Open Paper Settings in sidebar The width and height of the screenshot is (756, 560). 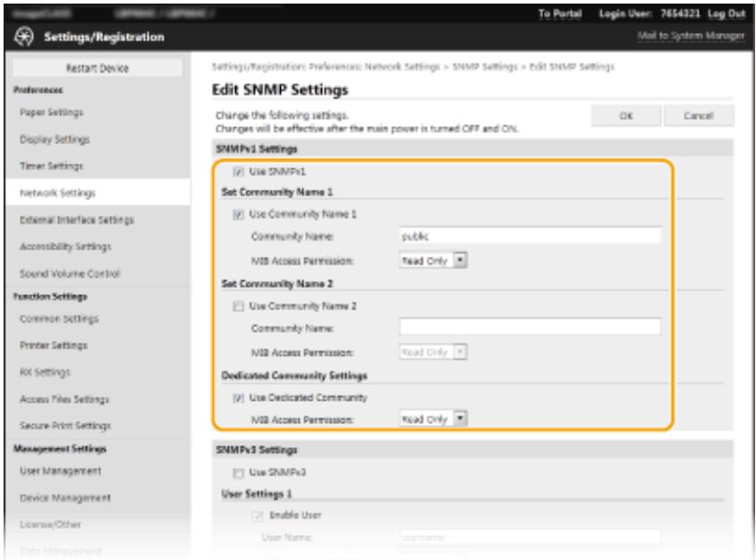52,113
